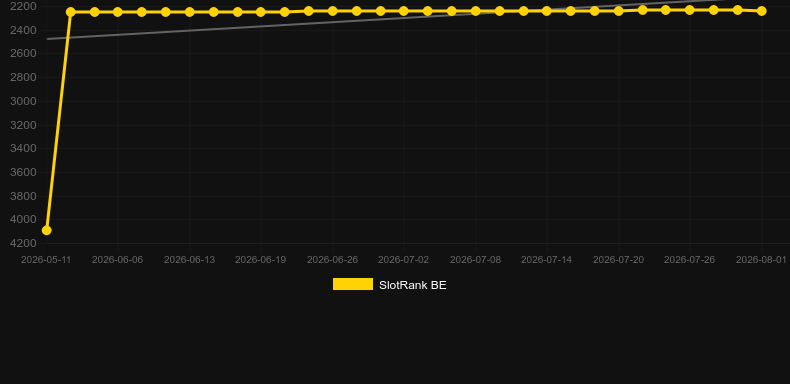Viewport: 790px width, 384px height.
Task: Click the SlotRank BE legend label
Action: pyautogui.click(x=413, y=285)
